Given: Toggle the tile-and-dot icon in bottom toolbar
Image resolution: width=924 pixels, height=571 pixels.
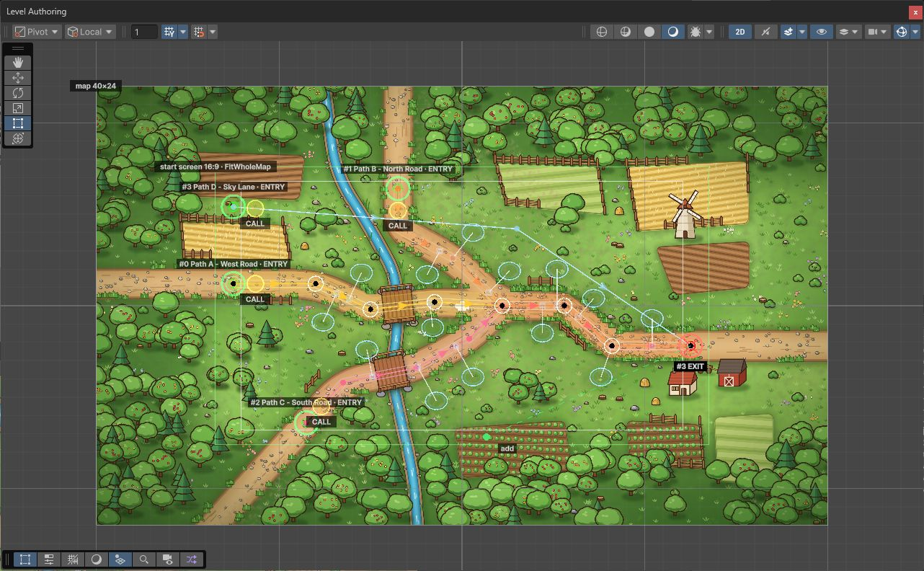Looking at the screenshot, I should point(120,559).
